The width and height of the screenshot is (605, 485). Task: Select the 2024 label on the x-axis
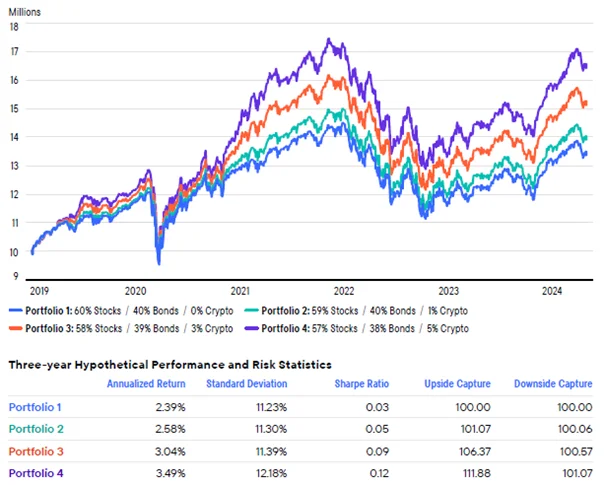pos(548,291)
